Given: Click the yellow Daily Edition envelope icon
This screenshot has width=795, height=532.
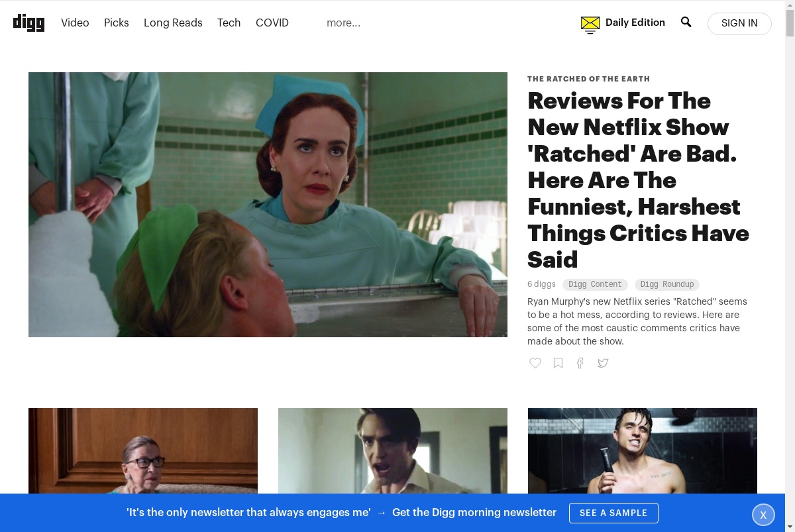Looking at the screenshot, I should click(590, 25).
